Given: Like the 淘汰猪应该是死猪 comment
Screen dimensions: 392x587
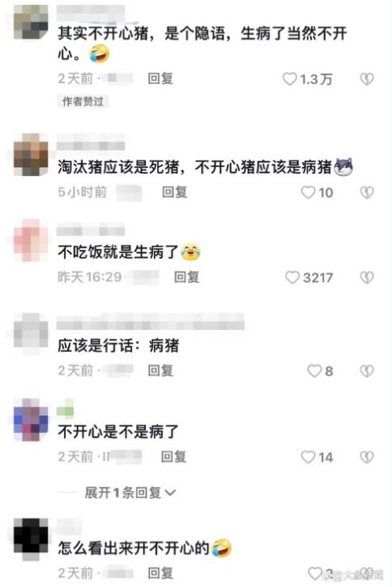Looking at the screenshot, I should coord(308,193).
